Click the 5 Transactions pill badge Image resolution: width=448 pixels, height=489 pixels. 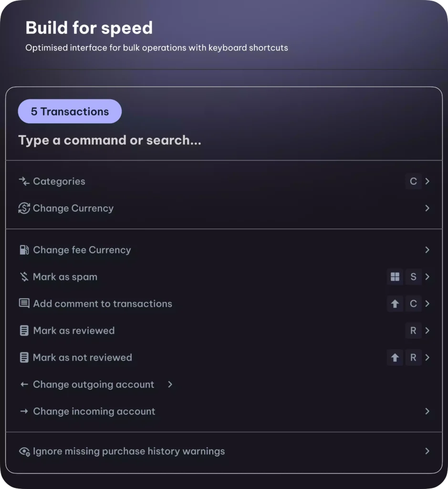(70, 111)
